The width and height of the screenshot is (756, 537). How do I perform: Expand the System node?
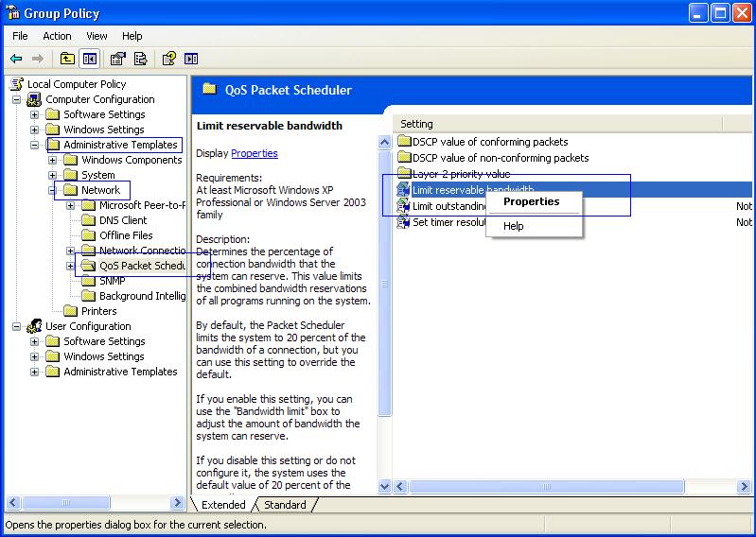tap(52, 175)
